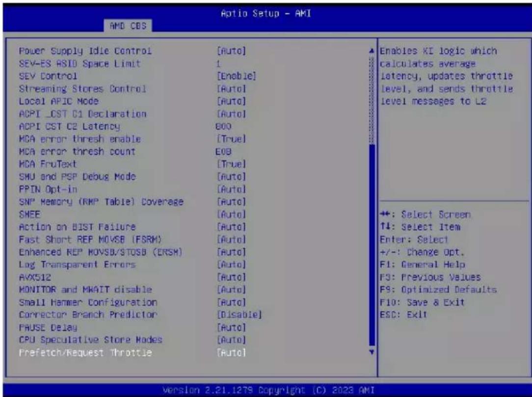Open ACPI _CST C1 Declaration value
Screen dimensions: 532x397
pos(231,114)
